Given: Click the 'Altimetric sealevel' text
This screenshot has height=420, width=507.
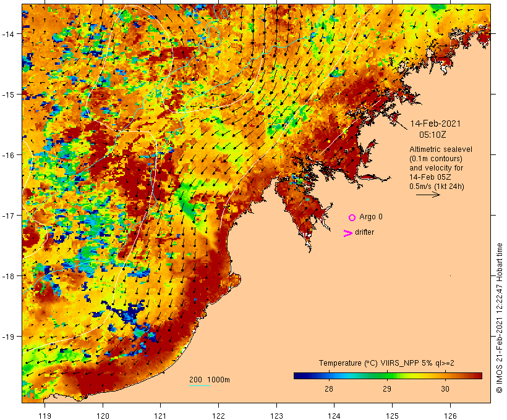Looking at the screenshot, I should [x=441, y=149].
